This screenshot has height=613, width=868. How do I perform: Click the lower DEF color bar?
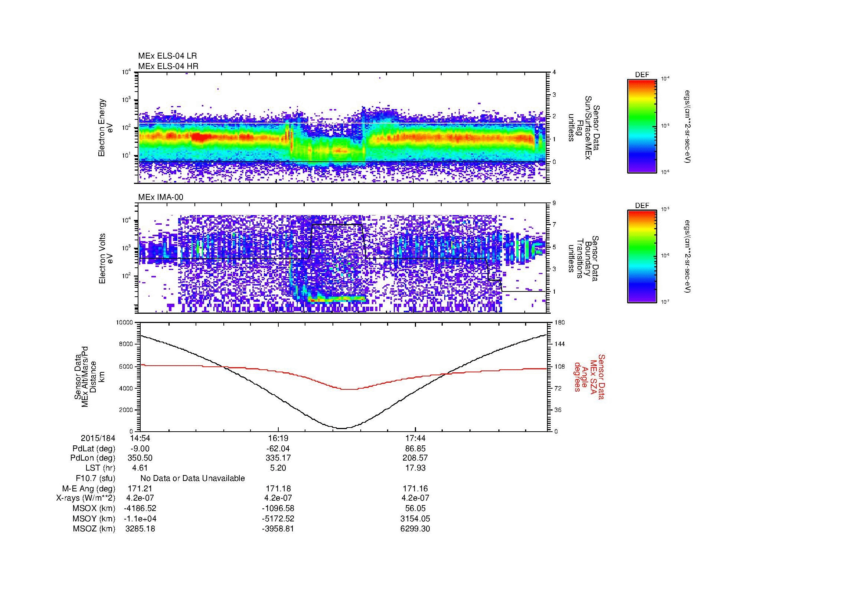pyautogui.click(x=642, y=257)
